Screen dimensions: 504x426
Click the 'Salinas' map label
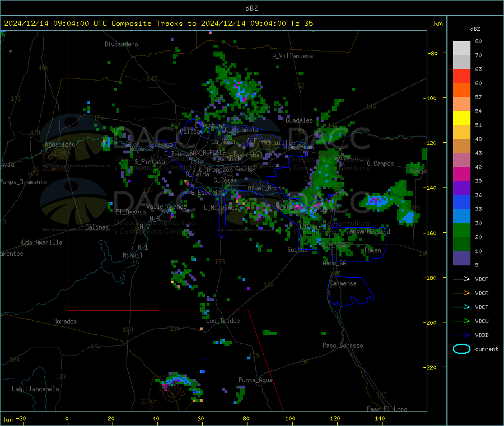[97, 227]
